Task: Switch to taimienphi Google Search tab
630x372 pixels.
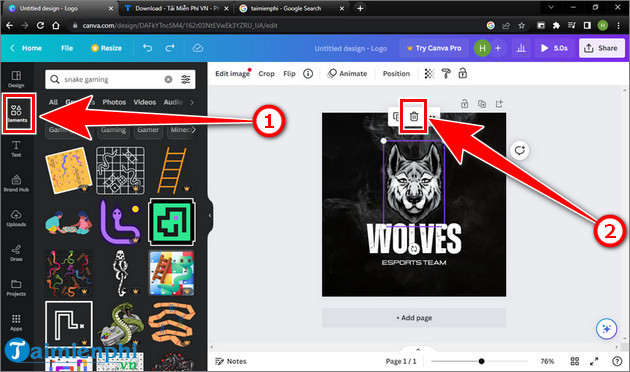Action: (x=291, y=8)
